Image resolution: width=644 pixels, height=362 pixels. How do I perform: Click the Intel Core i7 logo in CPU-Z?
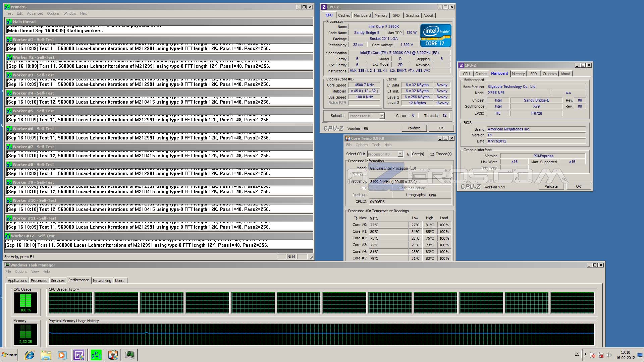click(x=436, y=35)
